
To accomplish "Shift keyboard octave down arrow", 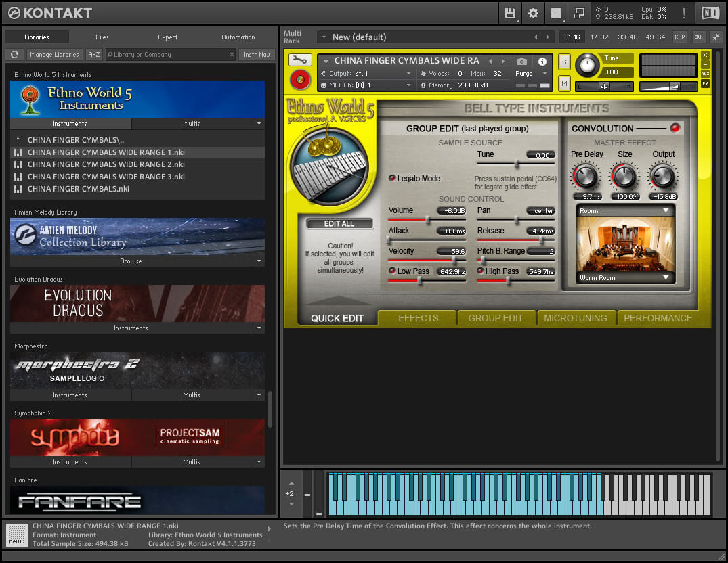I will tap(291, 504).
